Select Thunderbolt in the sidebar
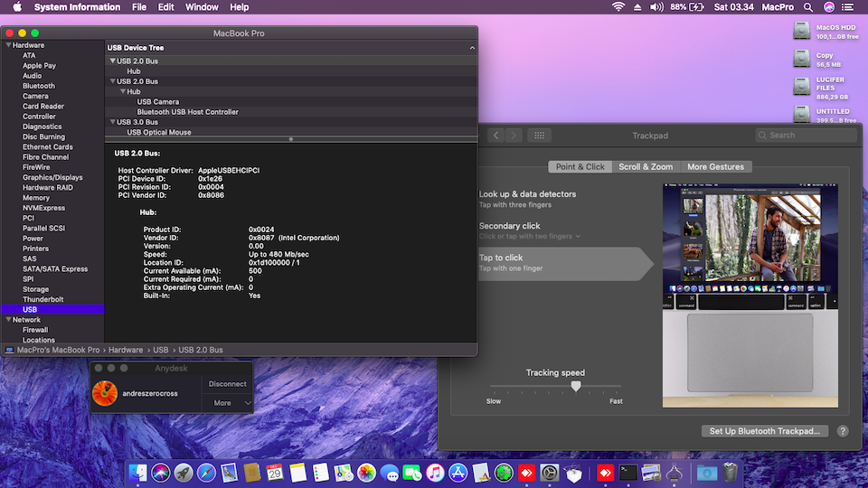This screenshot has width=868, height=488. click(x=43, y=299)
